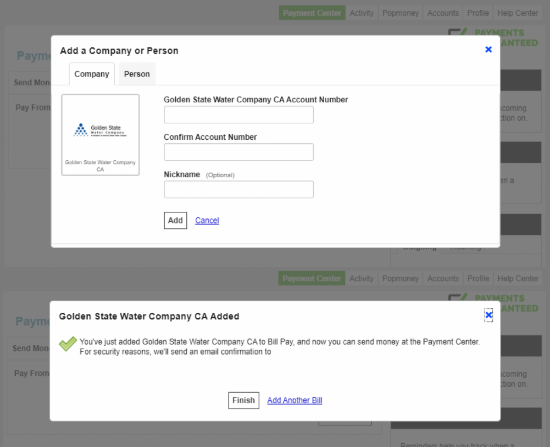The image size is (550, 447).
Task: Open the top Activity menu item
Action: (x=362, y=13)
